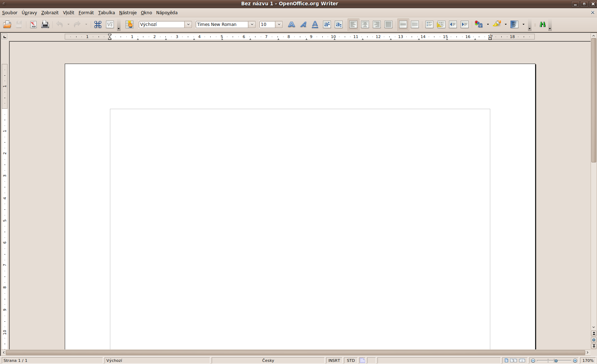Viewport: 597px width, 364px height.
Task: Justify the paragraph
Action: coord(389,25)
